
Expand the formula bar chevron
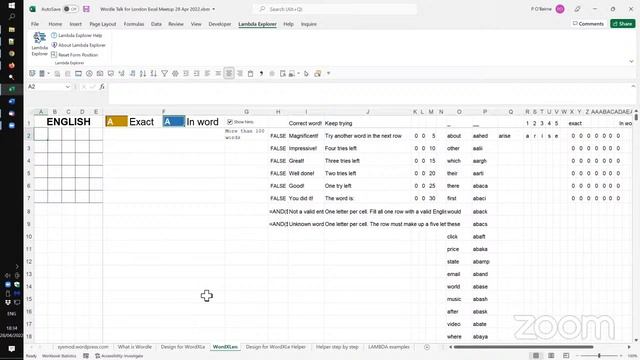pos(633,86)
